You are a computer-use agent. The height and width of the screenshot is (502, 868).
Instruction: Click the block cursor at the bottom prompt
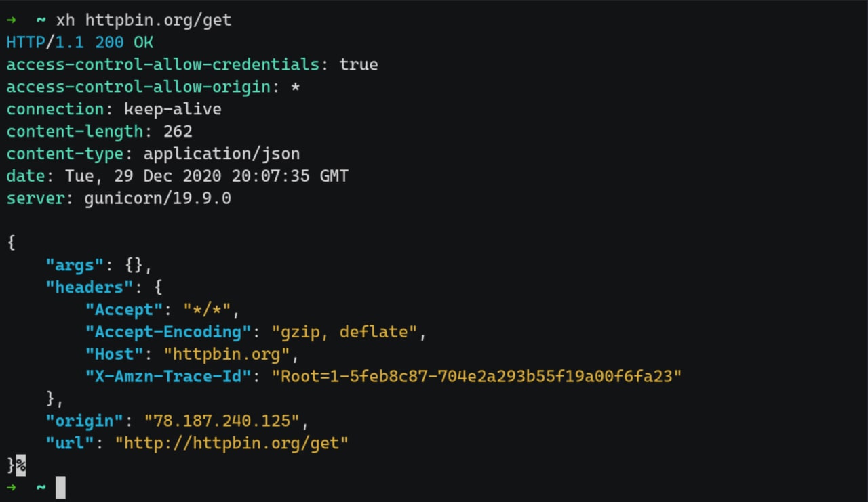[x=60, y=487]
